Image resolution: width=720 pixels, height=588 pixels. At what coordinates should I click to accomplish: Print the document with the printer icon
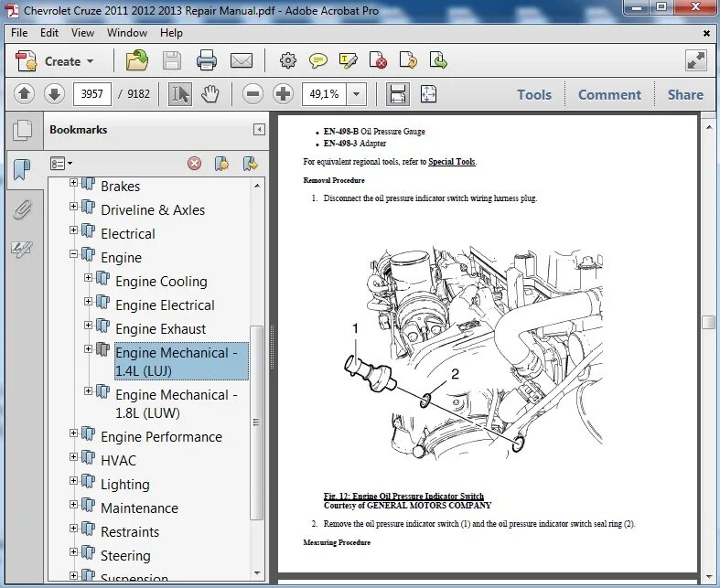click(207, 60)
